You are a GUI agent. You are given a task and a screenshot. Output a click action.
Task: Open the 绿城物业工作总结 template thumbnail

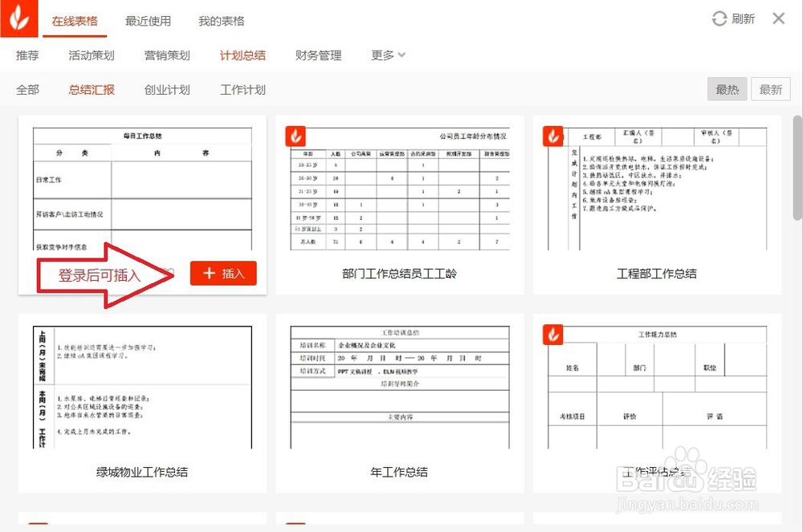142,385
